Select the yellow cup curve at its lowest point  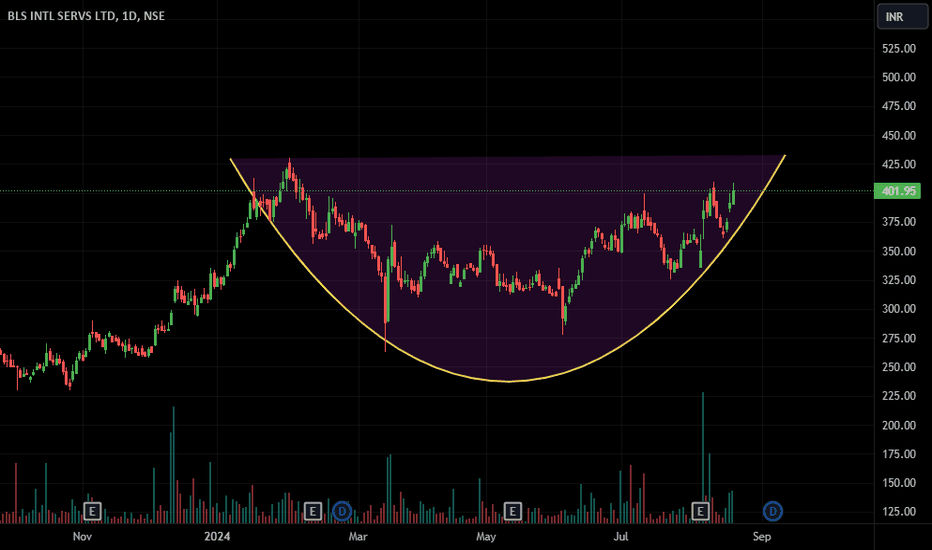coord(509,381)
